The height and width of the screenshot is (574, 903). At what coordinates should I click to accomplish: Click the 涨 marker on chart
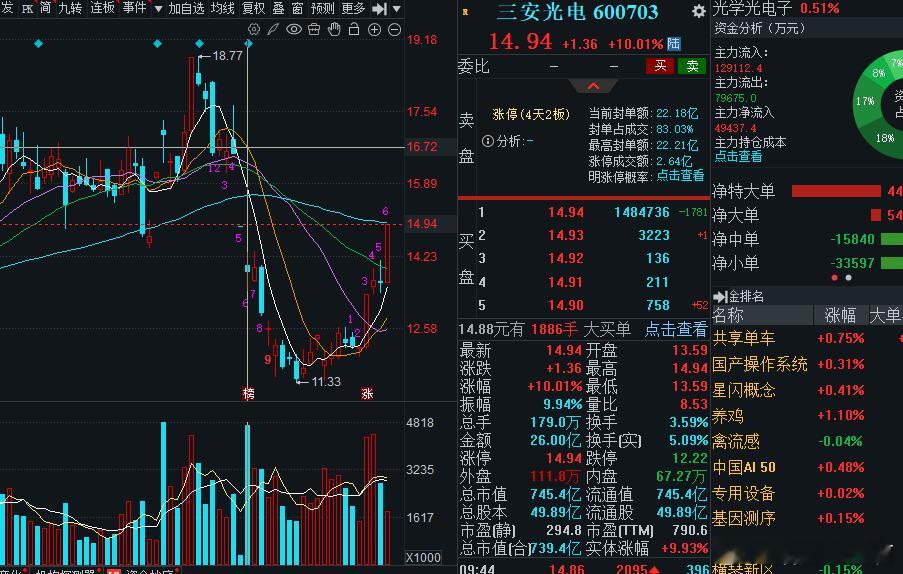pos(367,393)
